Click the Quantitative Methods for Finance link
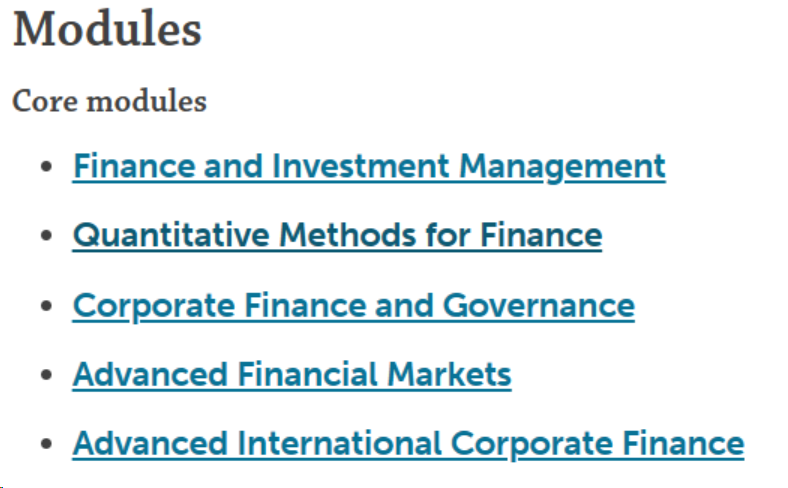The width and height of the screenshot is (788, 488). click(337, 235)
